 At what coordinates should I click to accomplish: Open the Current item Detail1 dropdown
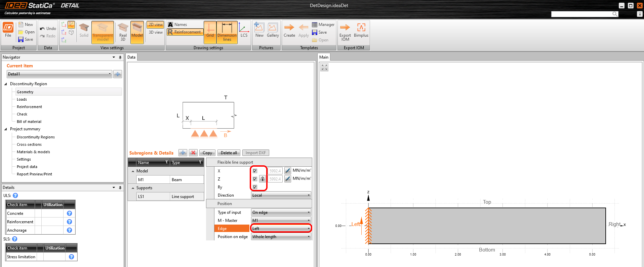coord(59,74)
